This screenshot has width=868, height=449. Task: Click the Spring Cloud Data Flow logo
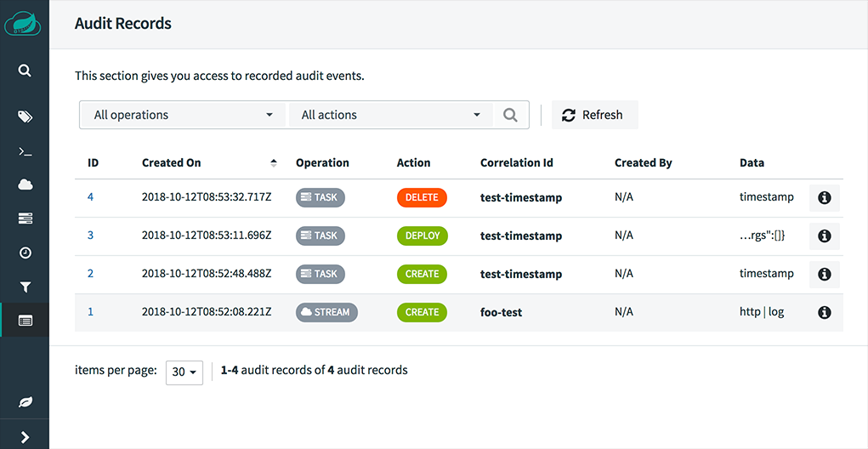tap(23, 24)
